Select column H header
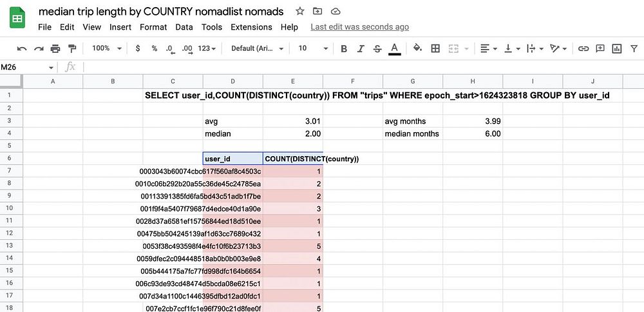The width and height of the screenshot is (644, 312). [473, 82]
